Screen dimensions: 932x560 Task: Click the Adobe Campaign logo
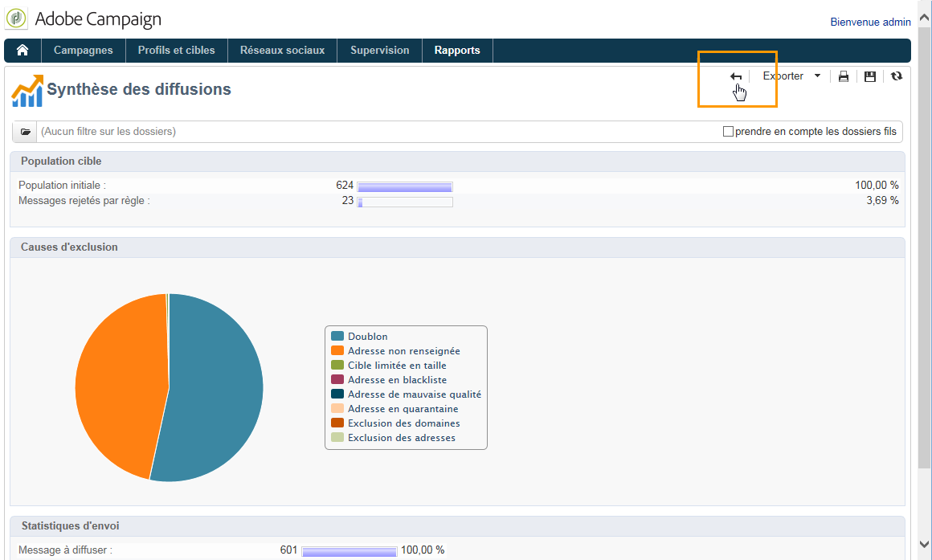tap(17, 18)
